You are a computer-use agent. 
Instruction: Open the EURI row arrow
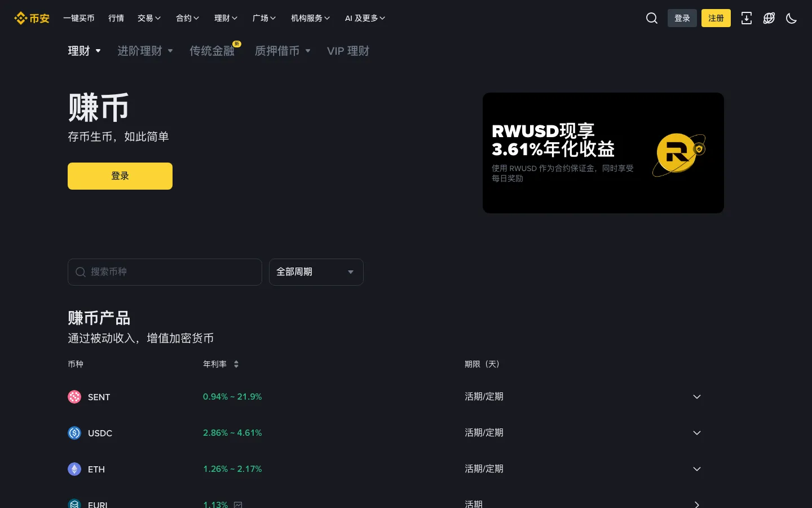(x=697, y=505)
